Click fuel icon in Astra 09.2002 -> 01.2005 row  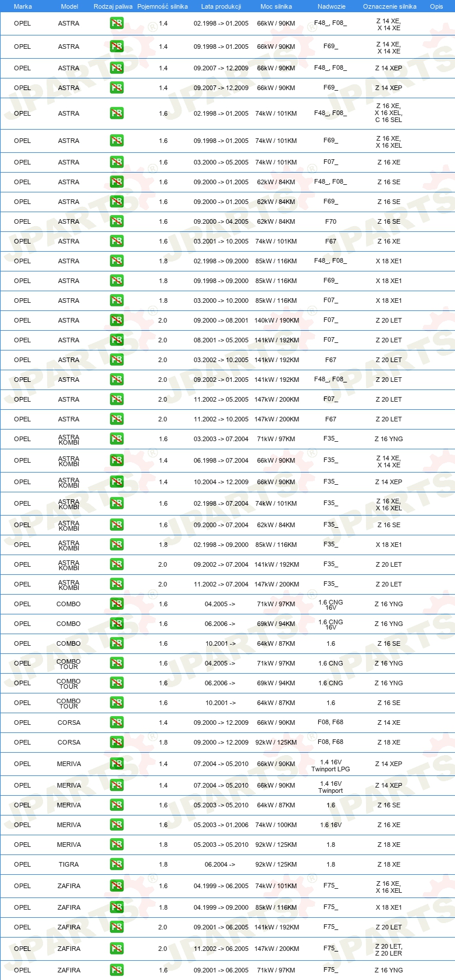coord(116,380)
